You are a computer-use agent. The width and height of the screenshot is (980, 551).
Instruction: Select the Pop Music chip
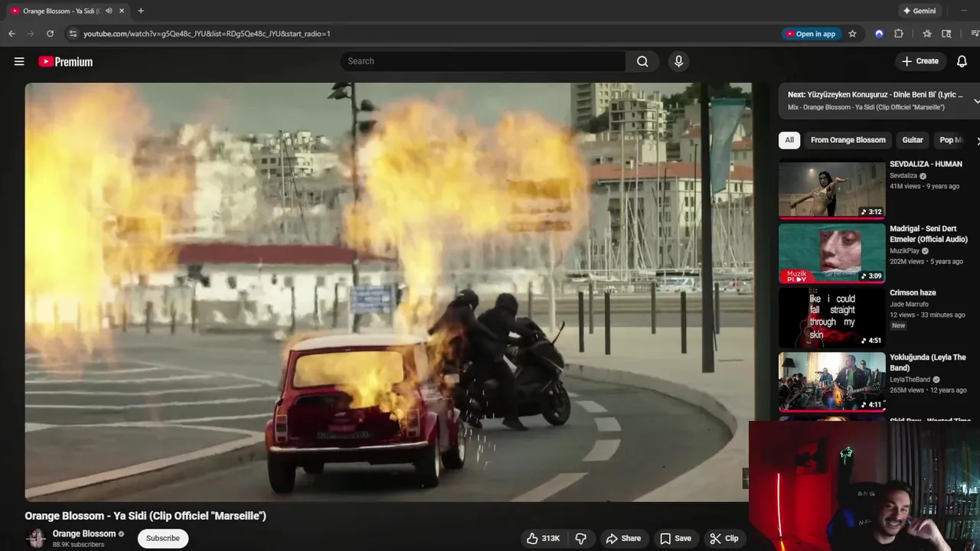pos(952,140)
